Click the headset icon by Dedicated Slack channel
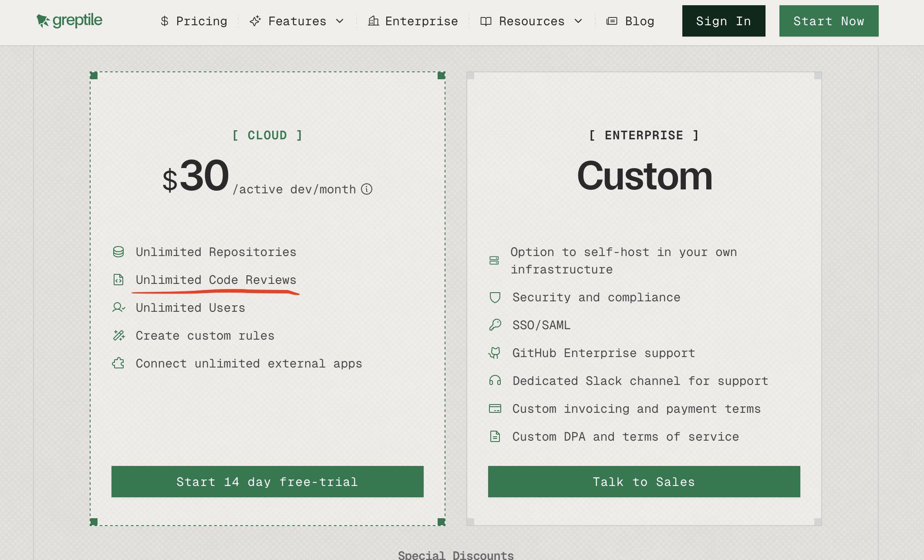 coord(495,381)
